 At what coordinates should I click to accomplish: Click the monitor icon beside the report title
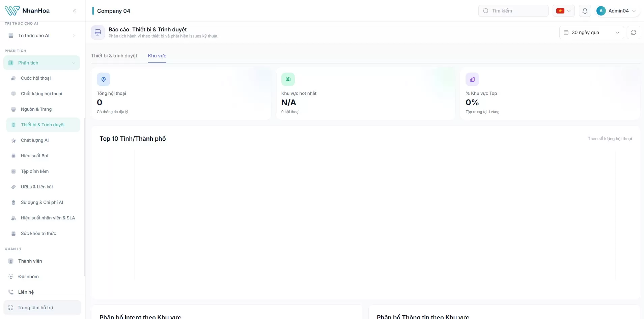(x=98, y=32)
